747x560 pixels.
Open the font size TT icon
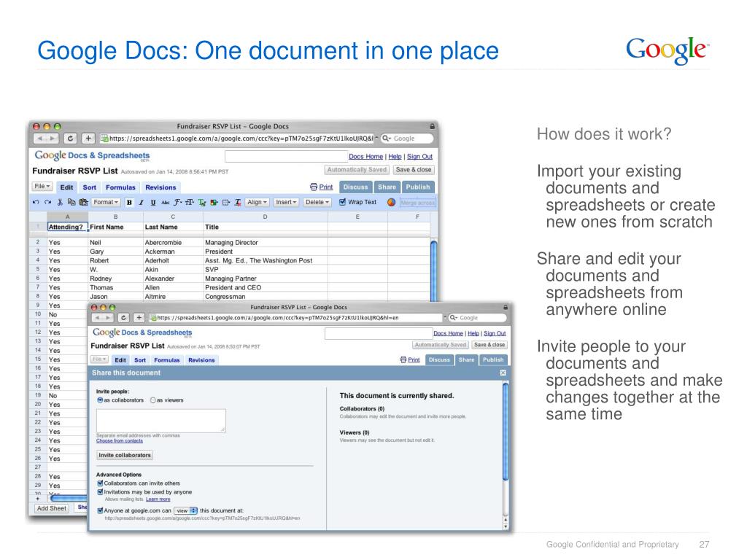click(x=190, y=203)
